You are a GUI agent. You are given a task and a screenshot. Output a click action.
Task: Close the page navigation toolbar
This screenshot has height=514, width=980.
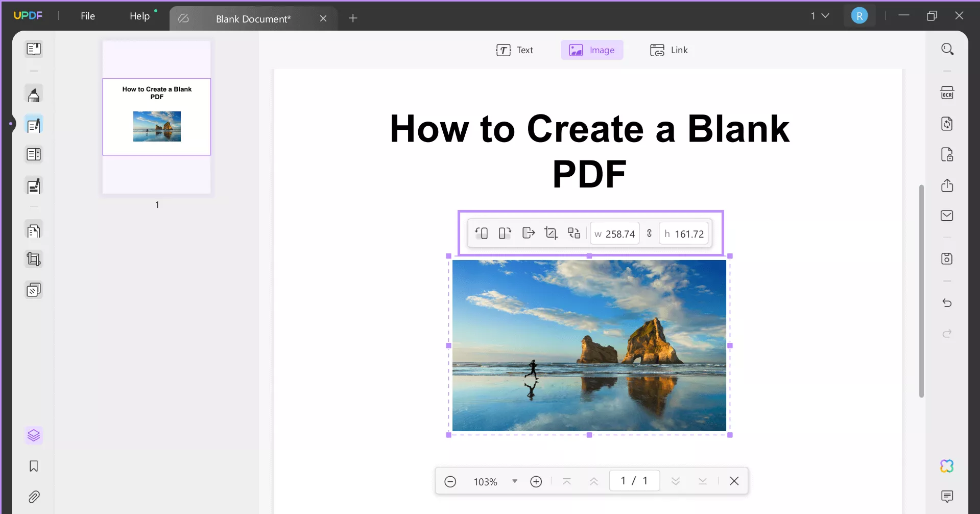click(734, 481)
